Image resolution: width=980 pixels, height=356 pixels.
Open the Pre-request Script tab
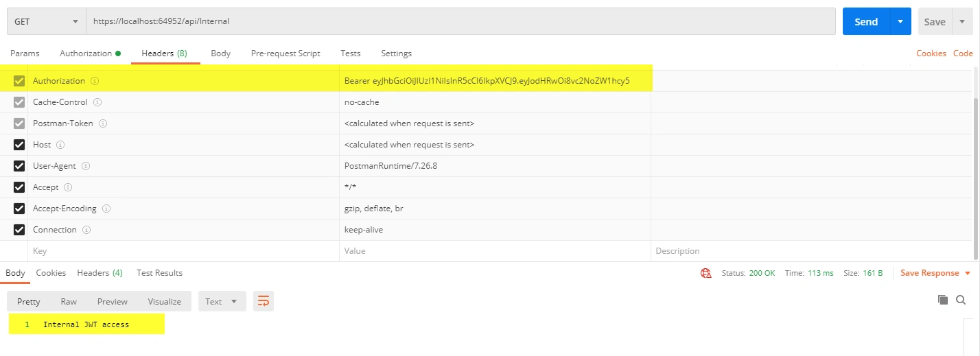[x=285, y=54]
